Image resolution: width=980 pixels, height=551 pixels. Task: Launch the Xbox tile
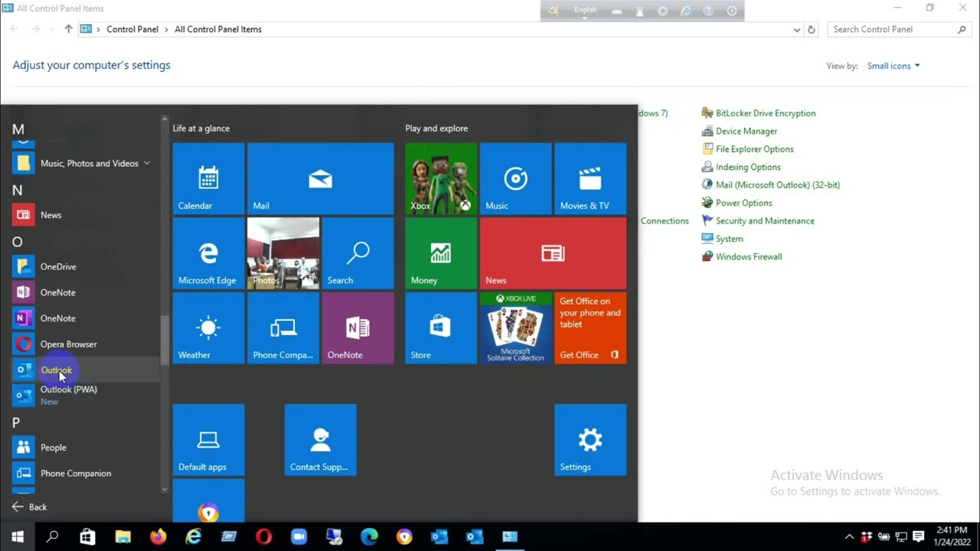coord(440,178)
